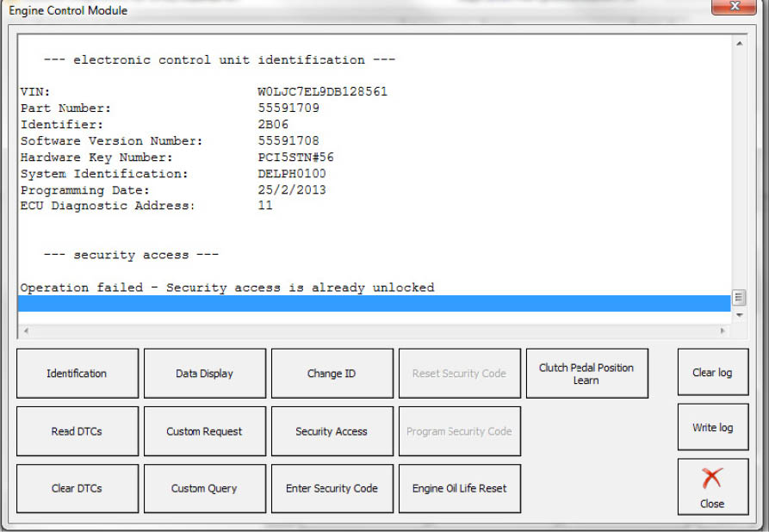
Task: Close window using title bar X
Action: coord(736,9)
